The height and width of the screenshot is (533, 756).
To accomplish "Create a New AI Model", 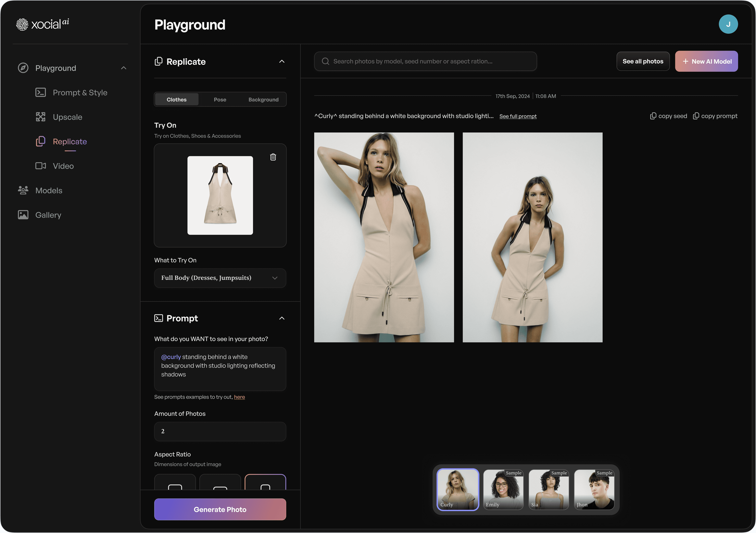I will (706, 61).
